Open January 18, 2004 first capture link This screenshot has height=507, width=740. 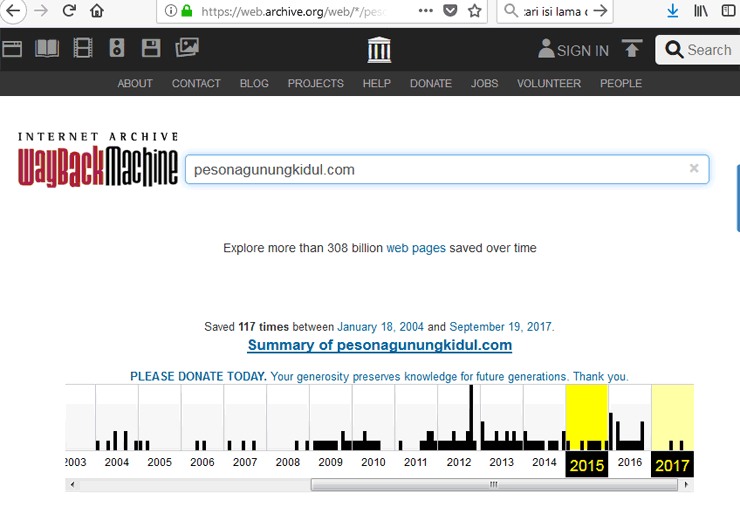[380, 327]
